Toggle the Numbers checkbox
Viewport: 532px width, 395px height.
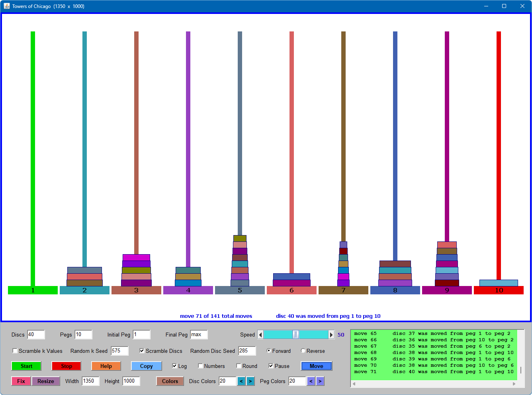201,366
